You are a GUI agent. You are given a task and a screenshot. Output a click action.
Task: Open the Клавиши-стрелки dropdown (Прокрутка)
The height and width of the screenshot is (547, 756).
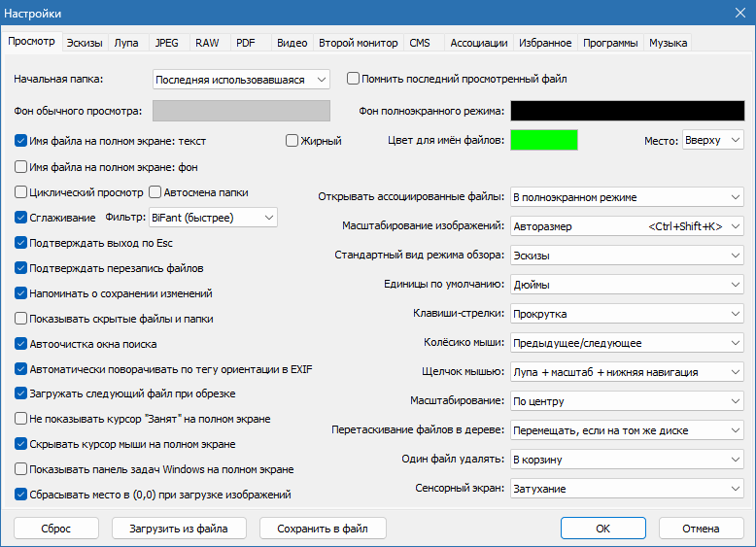628,314
